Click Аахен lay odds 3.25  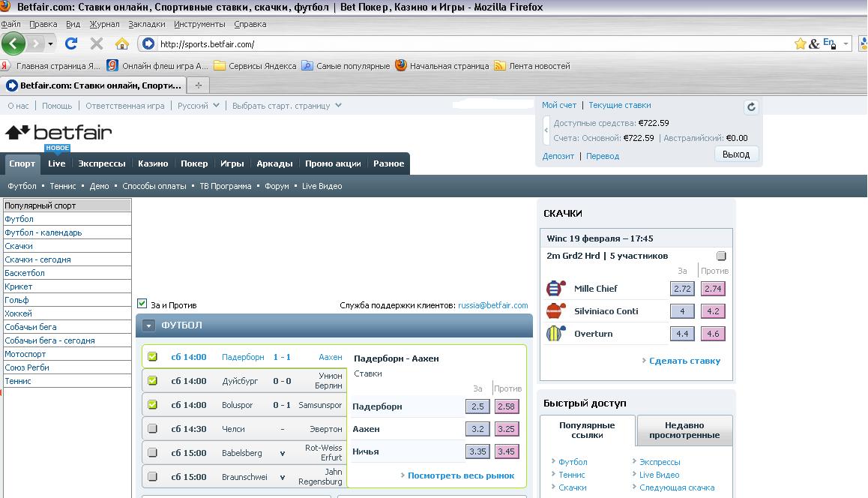point(506,429)
